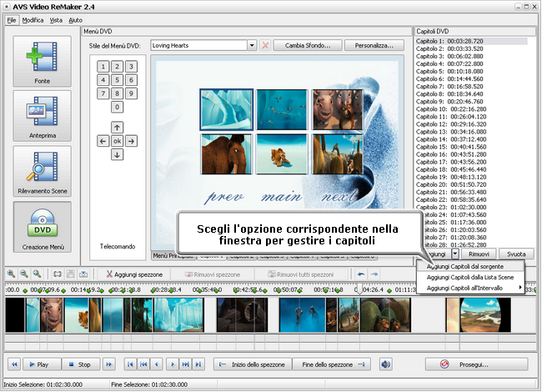The height and width of the screenshot is (392, 542).
Task: Select the ice cave menu thumbnail
Action: (227, 109)
